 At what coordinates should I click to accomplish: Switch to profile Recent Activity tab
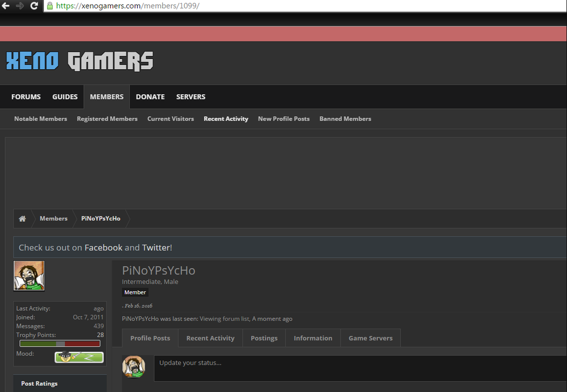(210, 338)
